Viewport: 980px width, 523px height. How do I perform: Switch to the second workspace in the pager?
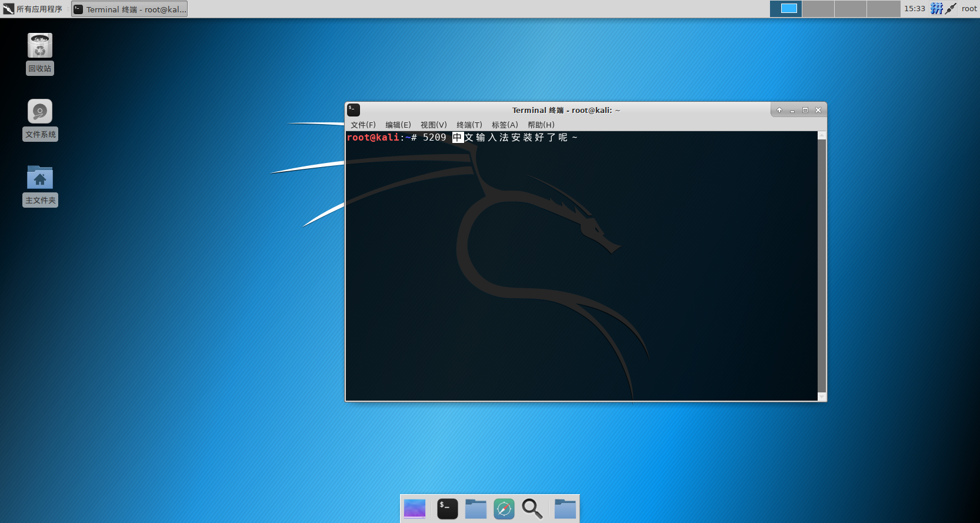tap(818, 8)
